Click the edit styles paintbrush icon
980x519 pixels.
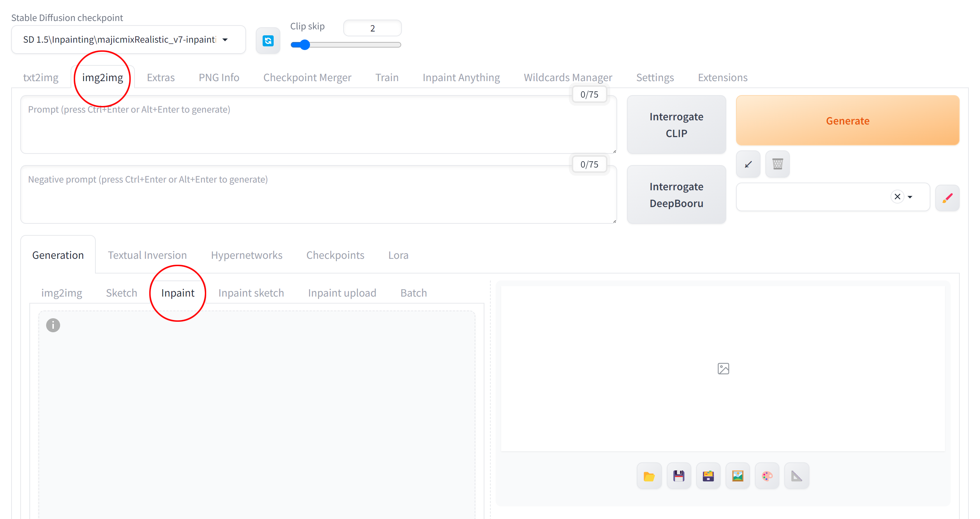point(947,197)
